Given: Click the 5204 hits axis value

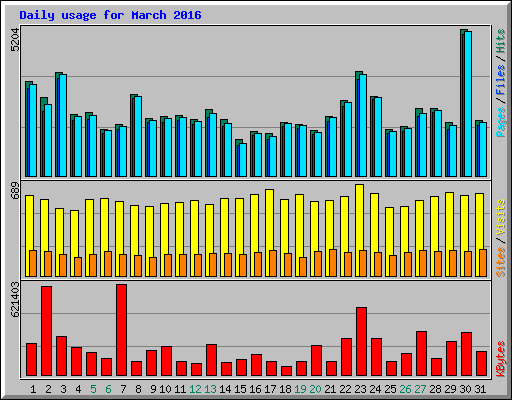Looking at the screenshot, I should pos(15,39).
